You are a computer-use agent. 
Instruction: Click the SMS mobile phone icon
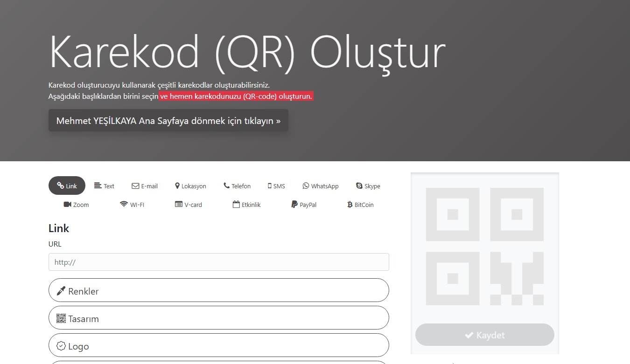269,185
